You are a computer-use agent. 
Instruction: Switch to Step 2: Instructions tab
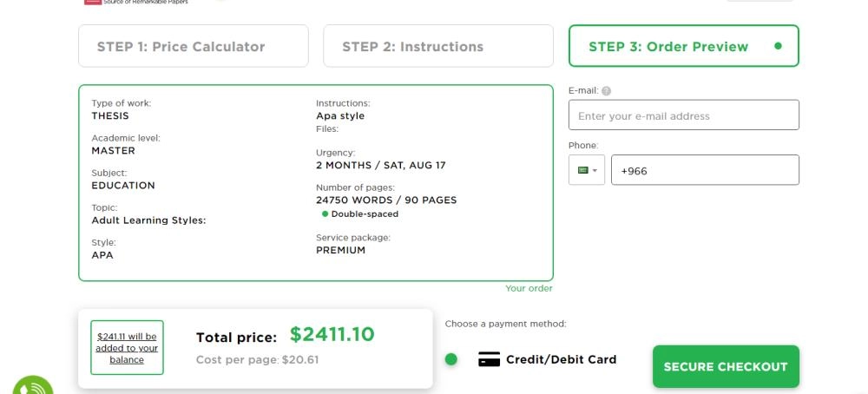coord(437,47)
